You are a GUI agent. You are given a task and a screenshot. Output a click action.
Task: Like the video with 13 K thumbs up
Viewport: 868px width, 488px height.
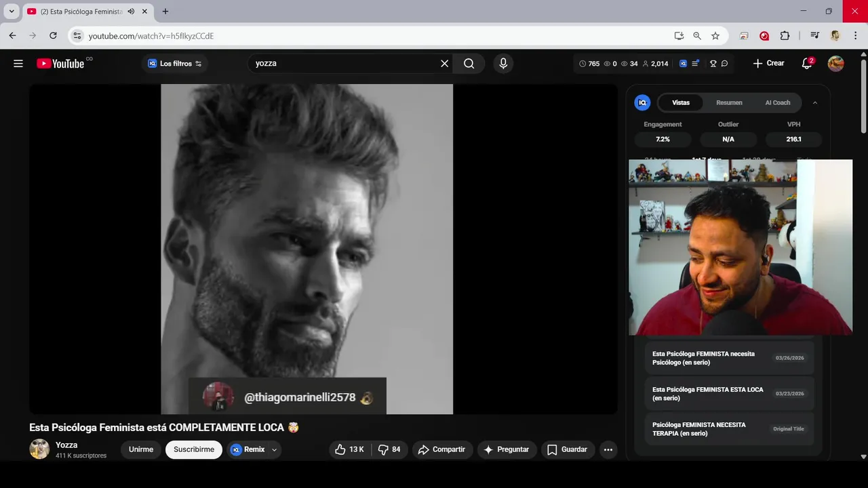pos(349,449)
